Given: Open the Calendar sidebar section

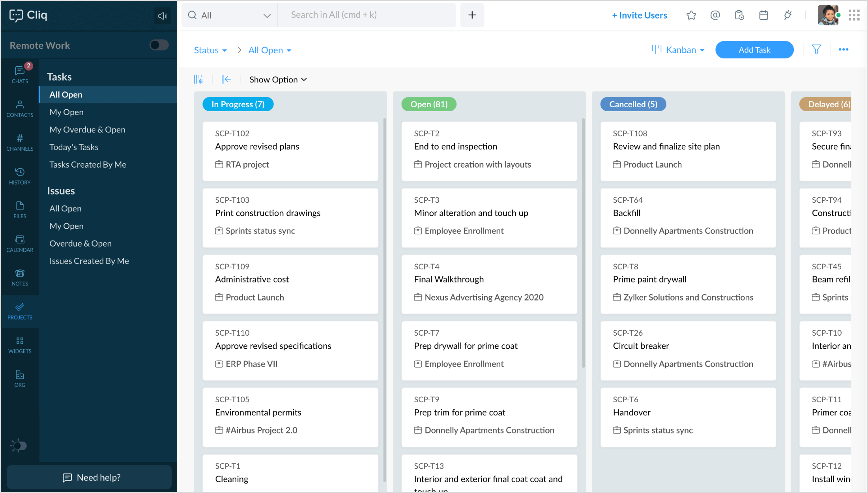Looking at the screenshot, I should coord(20,244).
